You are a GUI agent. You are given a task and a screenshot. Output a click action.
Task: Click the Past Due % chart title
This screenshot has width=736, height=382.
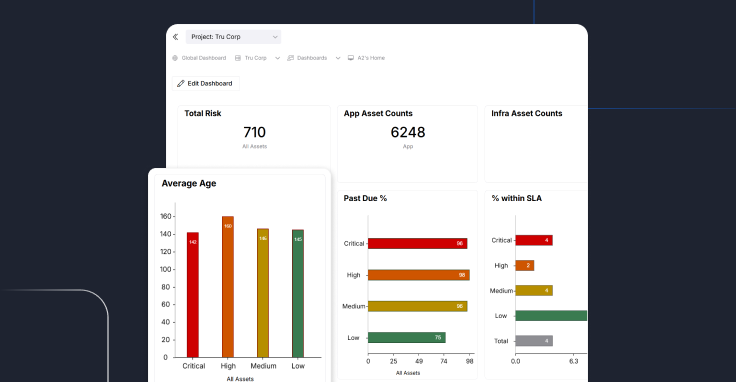click(365, 199)
